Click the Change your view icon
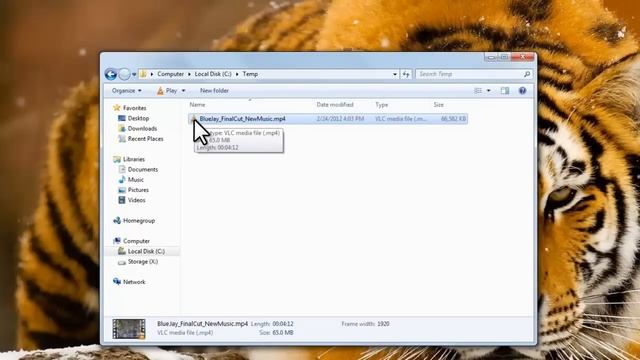 click(x=478, y=91)
